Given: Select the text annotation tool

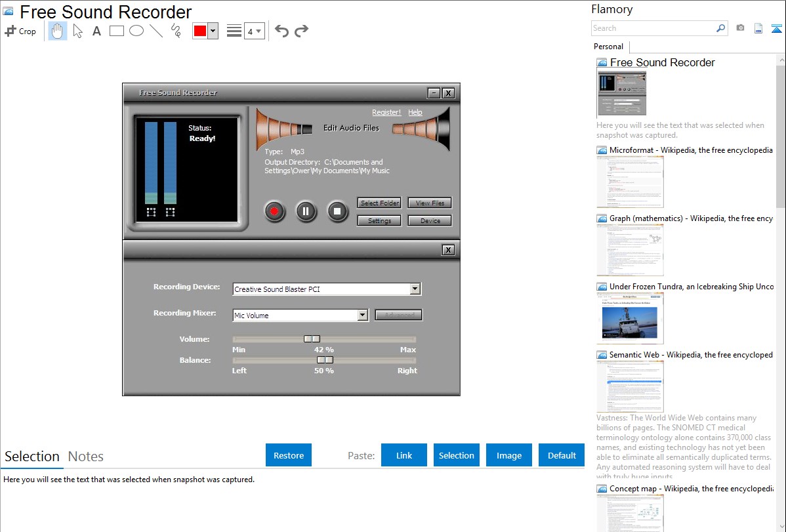Looking at the screenshot, I should (96, 31).
